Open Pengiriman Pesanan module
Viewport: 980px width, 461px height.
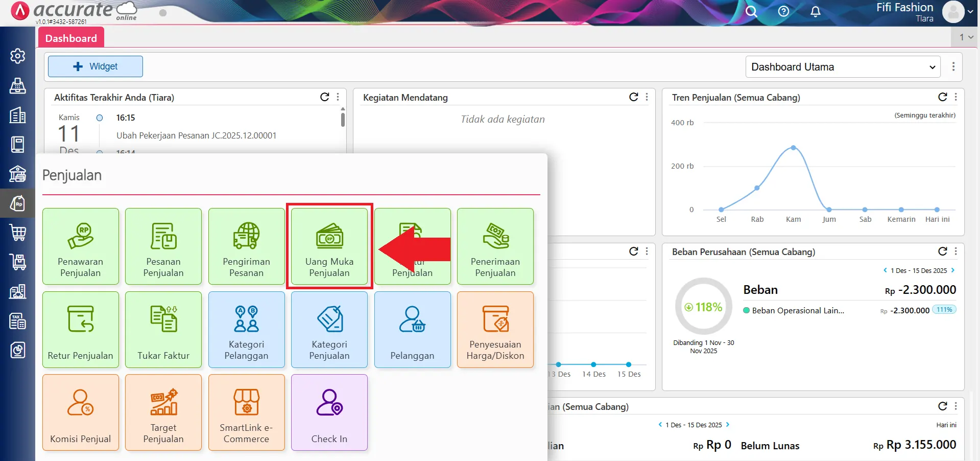tap(246, 246)
